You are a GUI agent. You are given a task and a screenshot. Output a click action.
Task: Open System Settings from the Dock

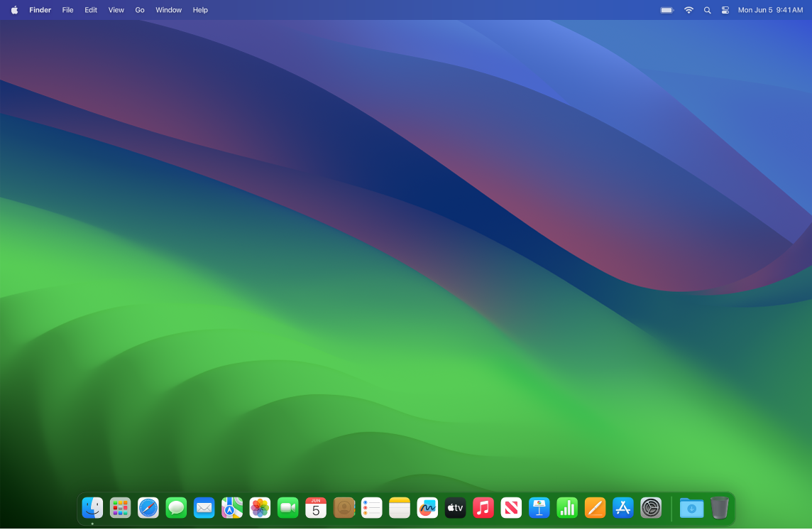tap(650, 507)
